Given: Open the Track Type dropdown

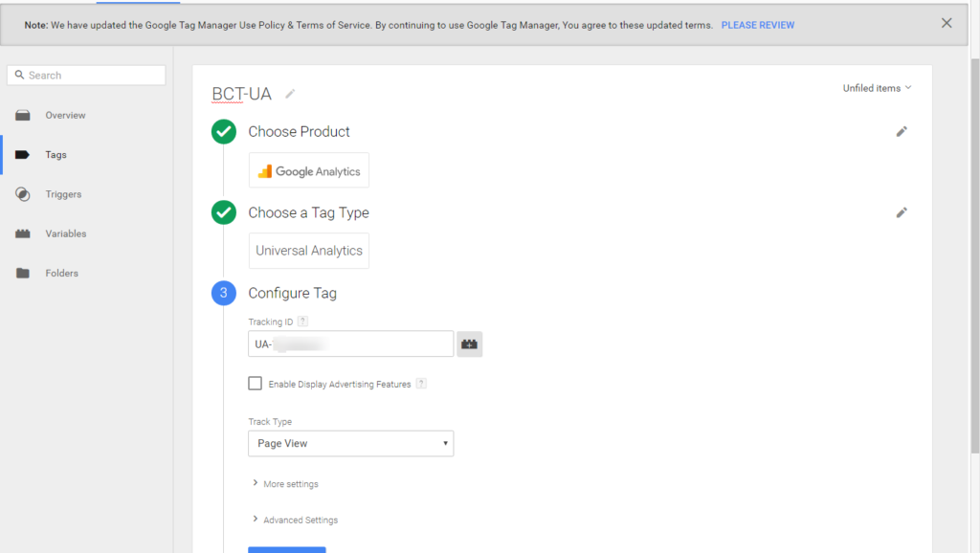Looking at the screenshot, I should (350, 443).
